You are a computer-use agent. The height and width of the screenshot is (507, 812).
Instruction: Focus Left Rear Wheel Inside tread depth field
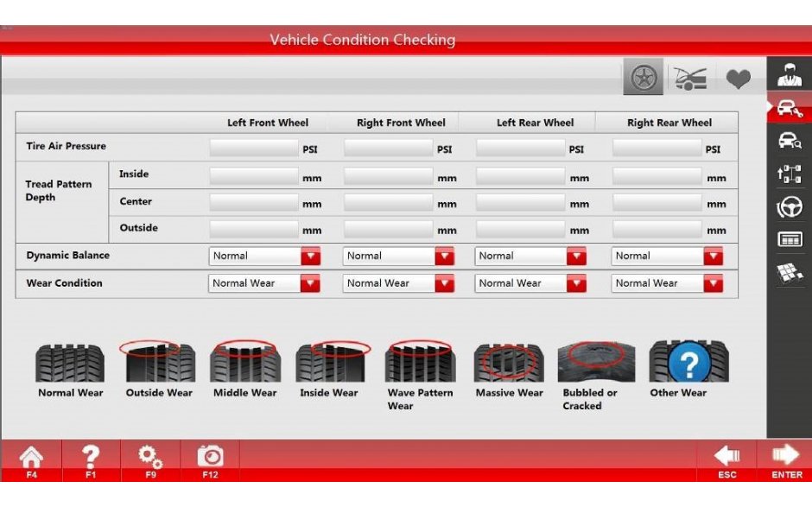(520, 176)
